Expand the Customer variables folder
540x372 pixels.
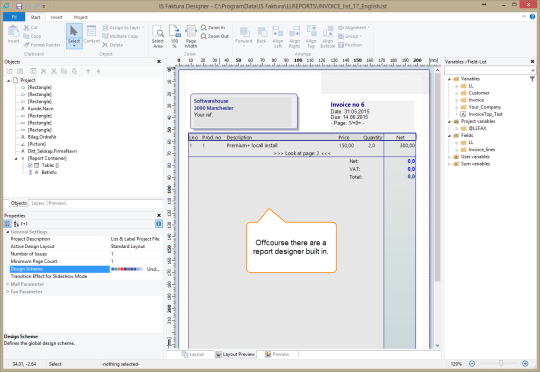(457, 93)
